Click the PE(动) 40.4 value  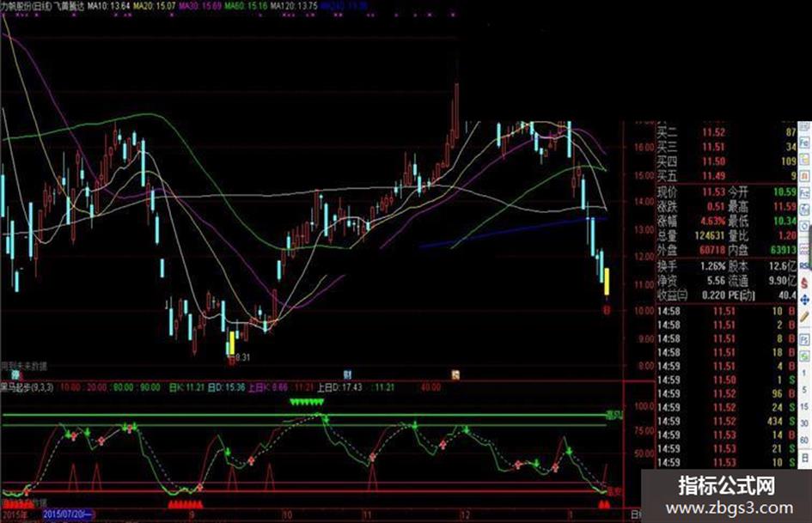pyautogui.click(x=788, y=295)
